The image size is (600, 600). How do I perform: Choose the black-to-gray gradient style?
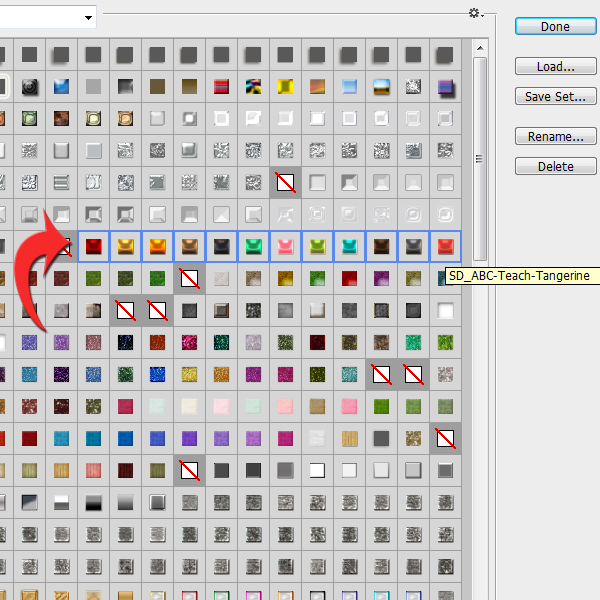[x=126, y=86]
